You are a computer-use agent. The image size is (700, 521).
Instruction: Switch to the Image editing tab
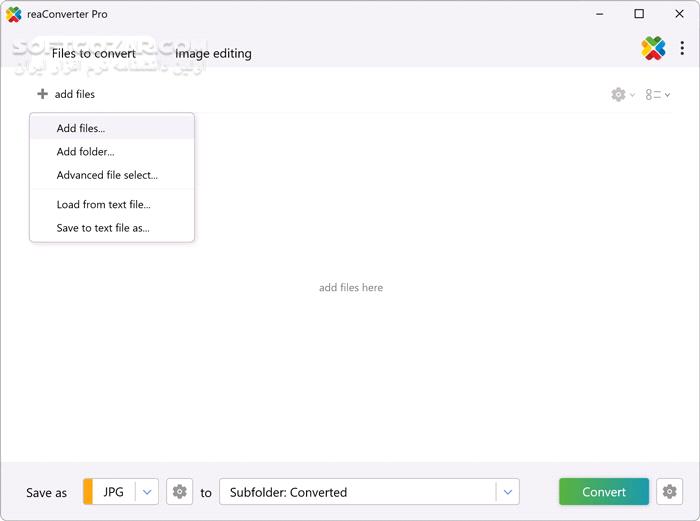(213, 53)
